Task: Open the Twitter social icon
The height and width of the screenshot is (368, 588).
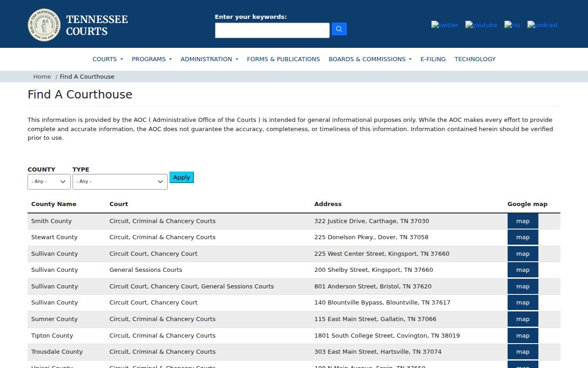Action: coord(445,25)
